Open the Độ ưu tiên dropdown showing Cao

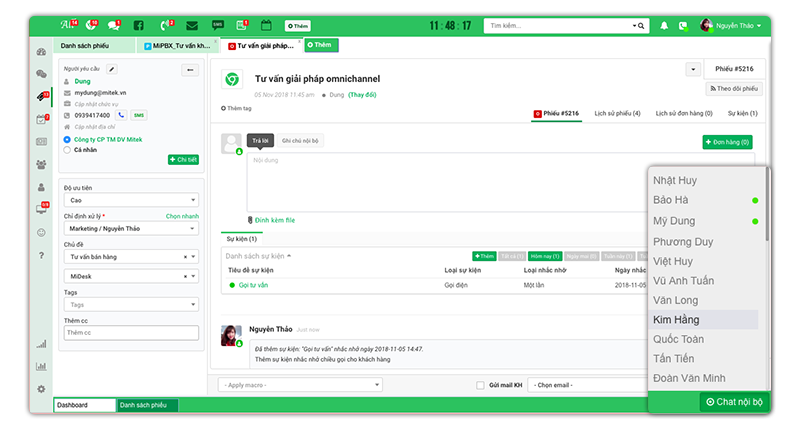click(131, 200)
